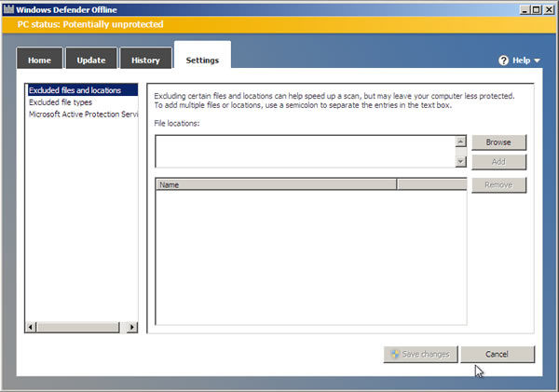This screenshot has width=559, height=392.
Task: Select Microsoft Active Protection Service entry
Action: pos(83,115)
